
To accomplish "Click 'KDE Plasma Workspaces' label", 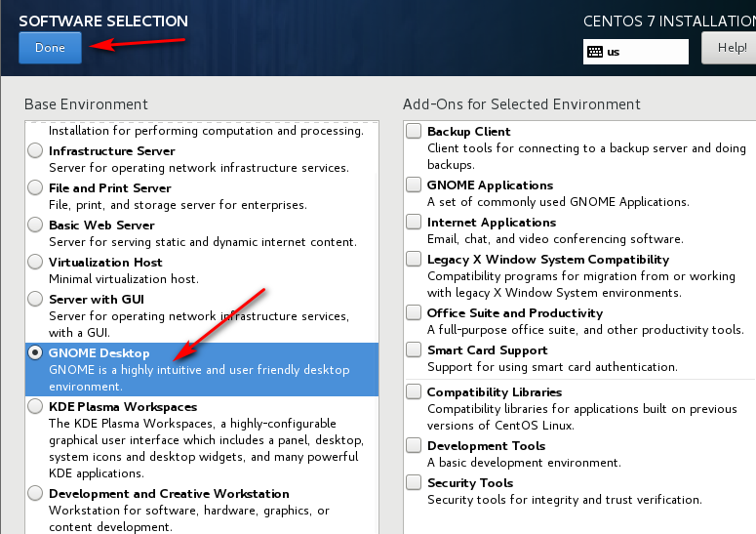I will pyautogui.click(x=123, y=407).
